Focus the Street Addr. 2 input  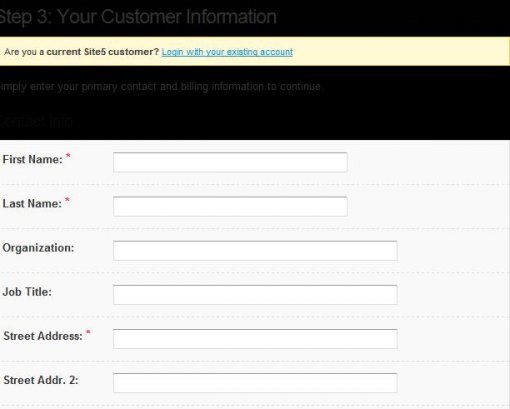click(255, 383)
